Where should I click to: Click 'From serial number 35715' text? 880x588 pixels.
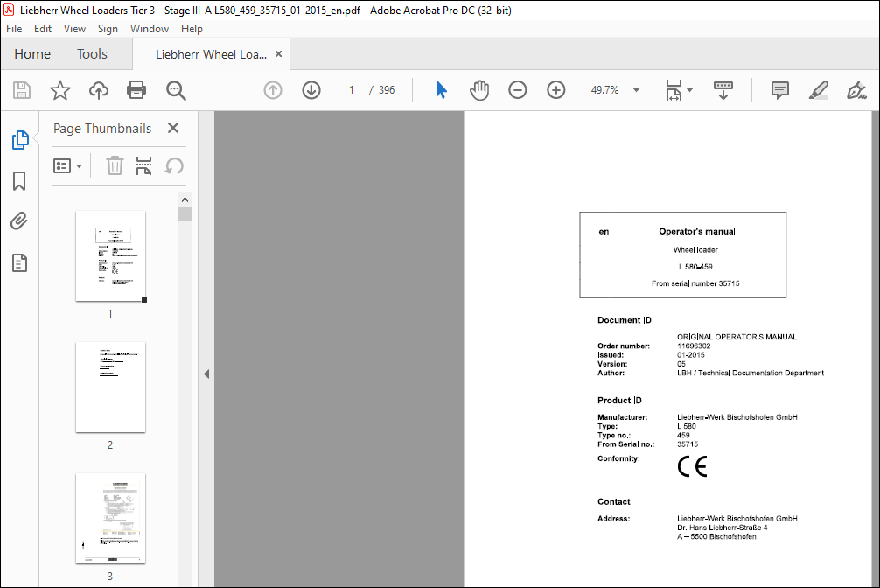pos(695,283)
